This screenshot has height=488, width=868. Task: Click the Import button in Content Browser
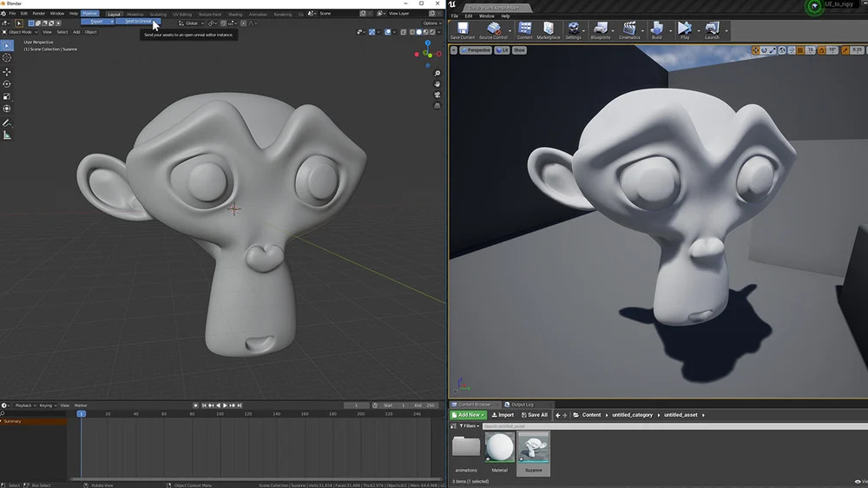[x=502, y=415]
